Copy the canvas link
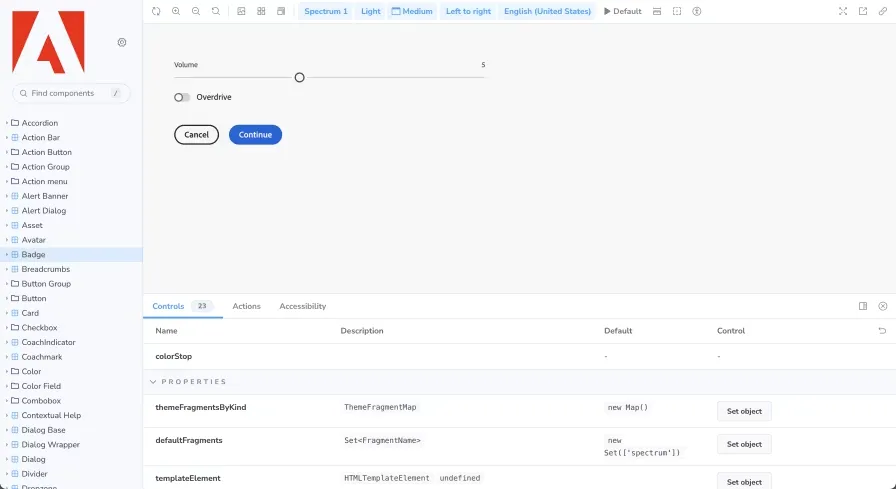The image size is (896, 489). tap(883, 11)
